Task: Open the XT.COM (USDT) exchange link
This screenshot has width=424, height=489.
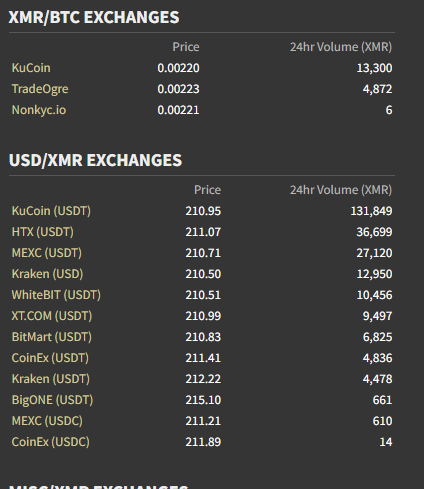Action: (x=52, y=316)
